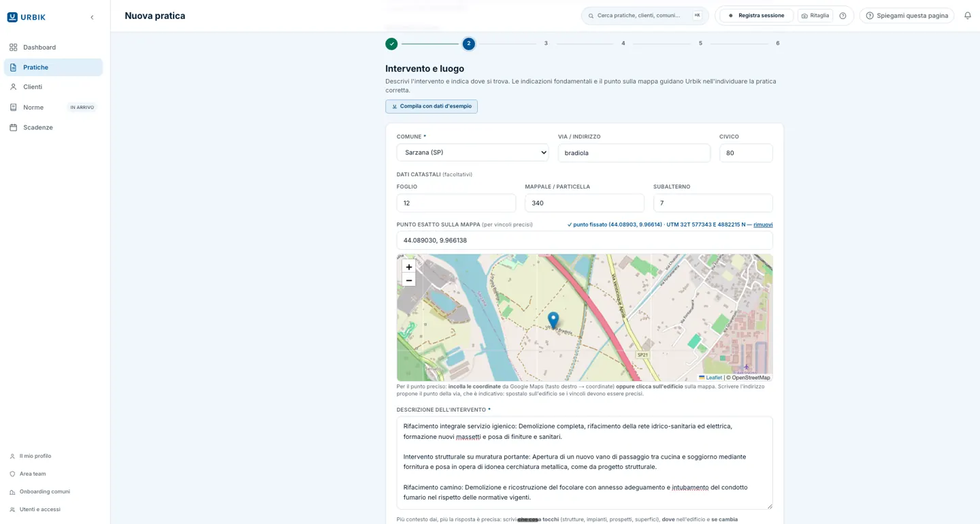980x524 pixels.
Task: Go to completed step one checkmark
Action: (x=391, y=44)
